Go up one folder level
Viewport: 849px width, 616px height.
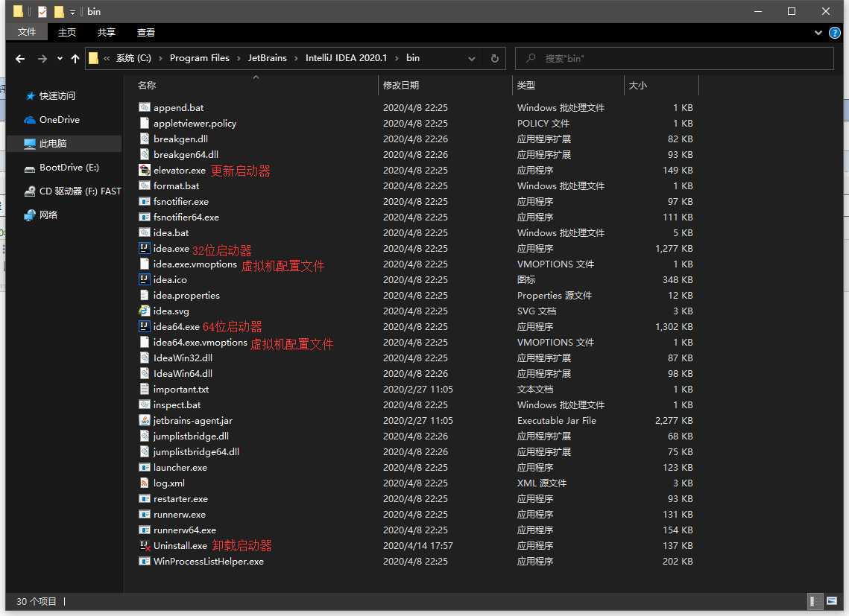click(x=75, y=58)
